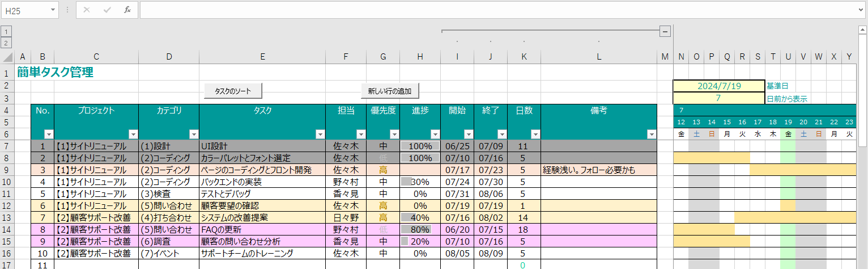Open the プロジェクト column filter dropdown
Viewport: 868px width, 269px height.
tap(133, 134)
